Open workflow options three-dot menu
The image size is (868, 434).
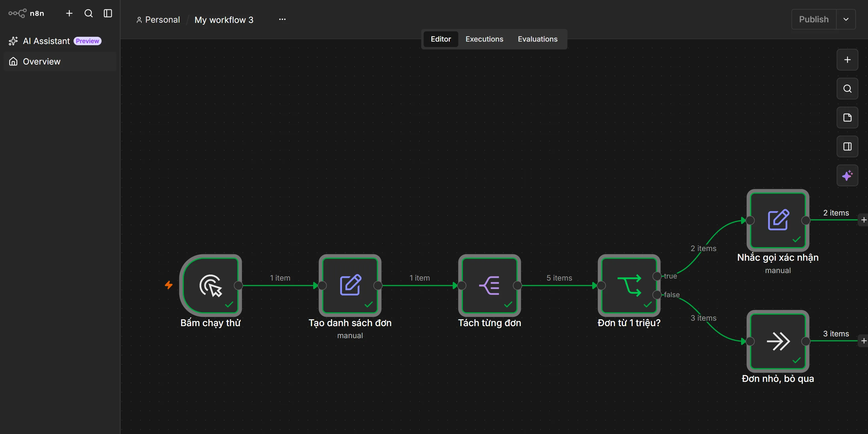282,20
